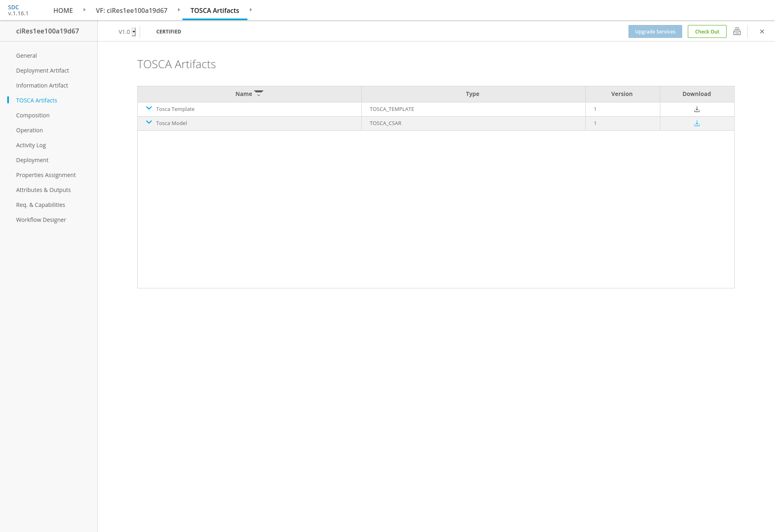The width and height of the screenshot is (775, 532).
Task: Click the Check Out button
Action: [x=707, y=31]
